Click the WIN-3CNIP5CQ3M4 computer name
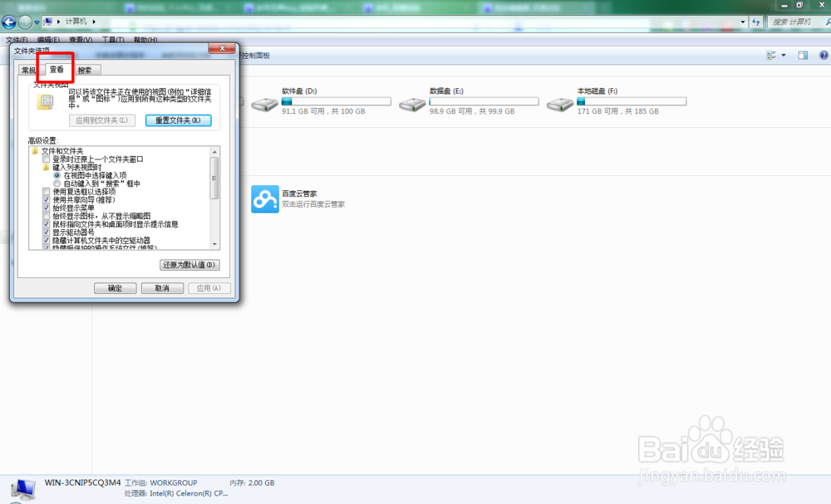 (82, 482)
